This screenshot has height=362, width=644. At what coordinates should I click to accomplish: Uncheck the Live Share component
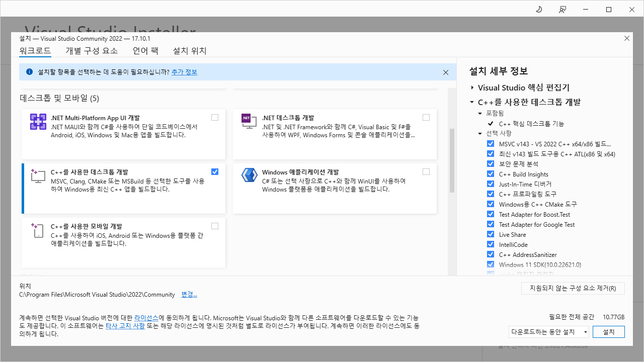491,234
